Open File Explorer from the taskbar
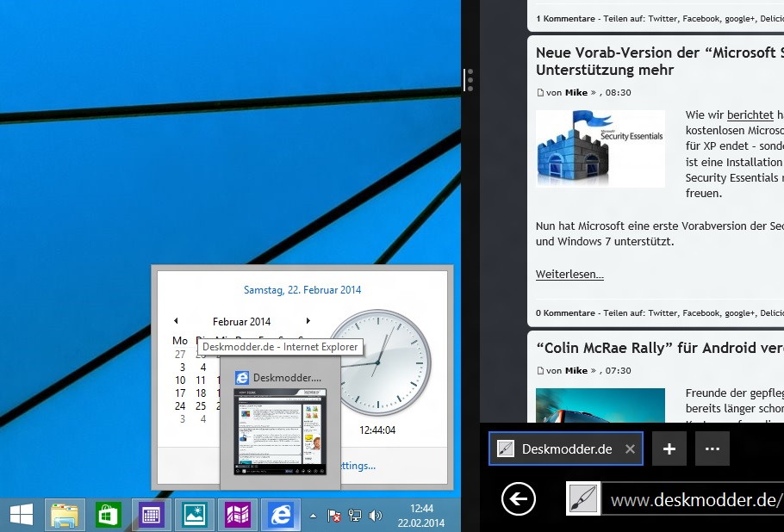This screenshot has height=532, width=784. point(65,515)
